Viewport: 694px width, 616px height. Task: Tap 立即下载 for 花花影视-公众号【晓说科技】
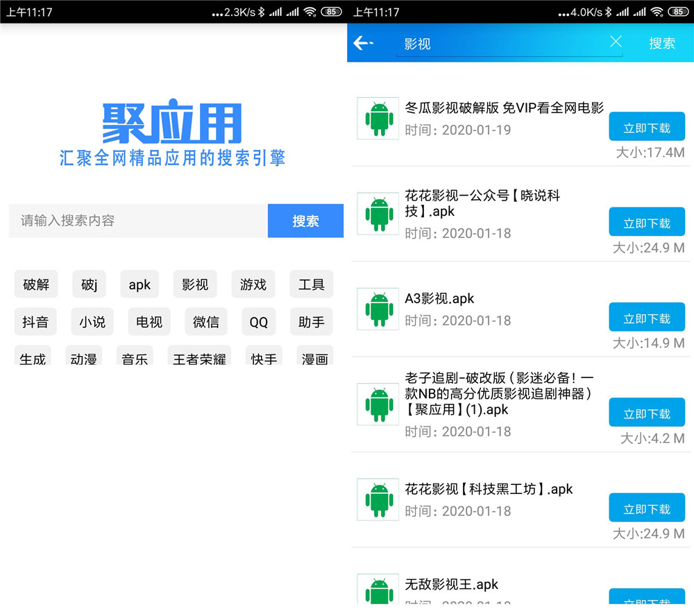pos(647,222)
